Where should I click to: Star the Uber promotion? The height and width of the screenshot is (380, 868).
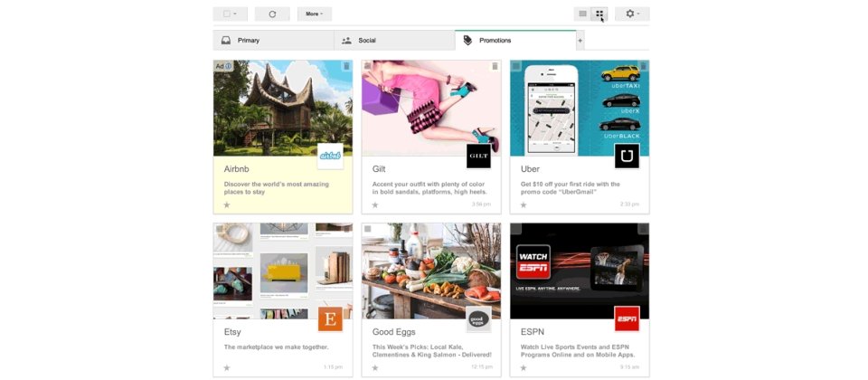[524, 205]
